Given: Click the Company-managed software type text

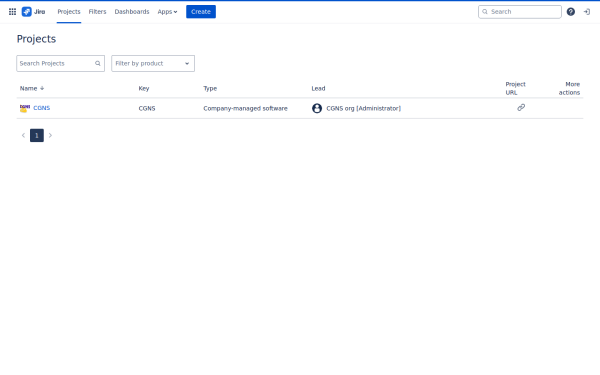Looking at the screenshot, I should (245, 108).
